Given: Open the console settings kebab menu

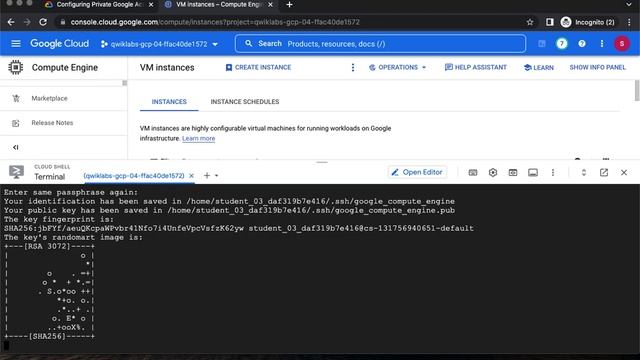Looking at the screenshot, I should click(602, 44).
